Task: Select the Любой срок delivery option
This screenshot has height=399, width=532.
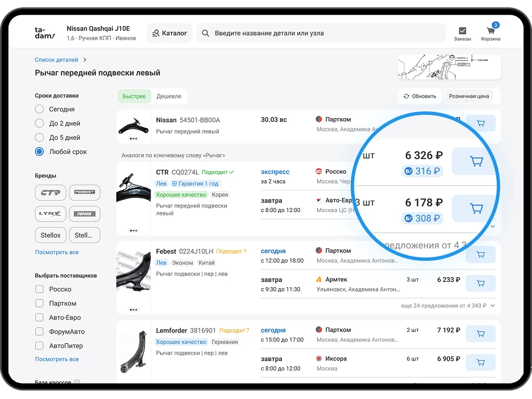Action: click(x=39, y=152)
